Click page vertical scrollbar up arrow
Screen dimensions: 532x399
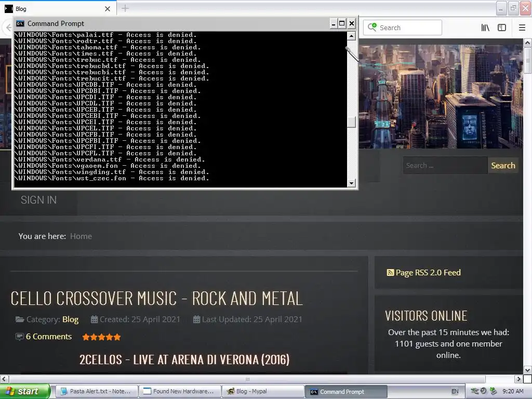(x=527, y=43)
